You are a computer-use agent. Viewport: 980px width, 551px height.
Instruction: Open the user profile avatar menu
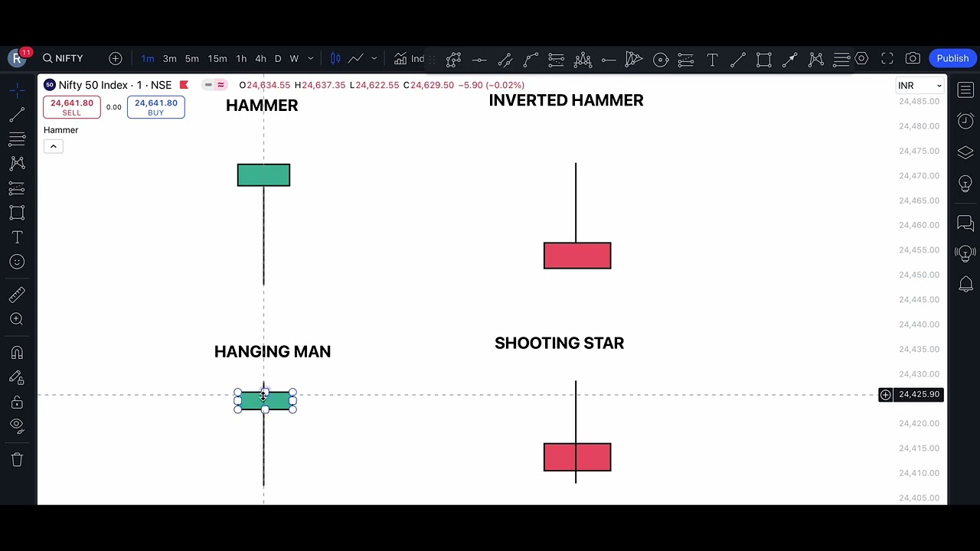pos(17,58)
